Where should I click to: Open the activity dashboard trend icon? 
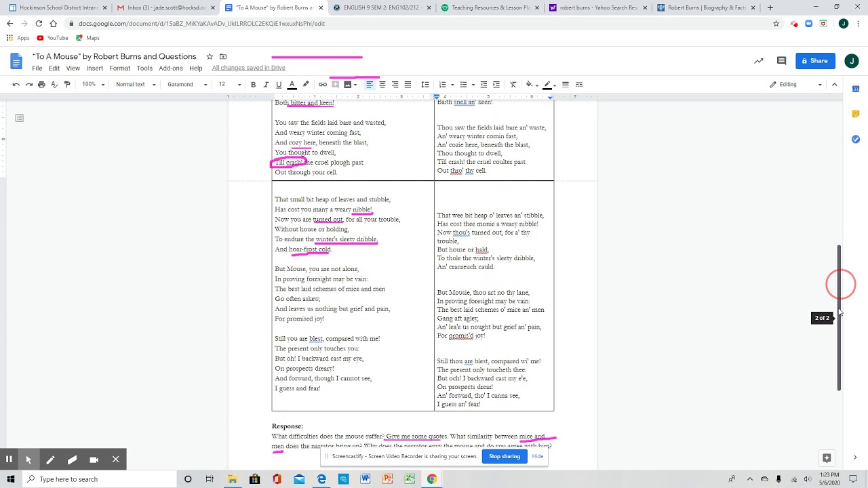(759, 61)
